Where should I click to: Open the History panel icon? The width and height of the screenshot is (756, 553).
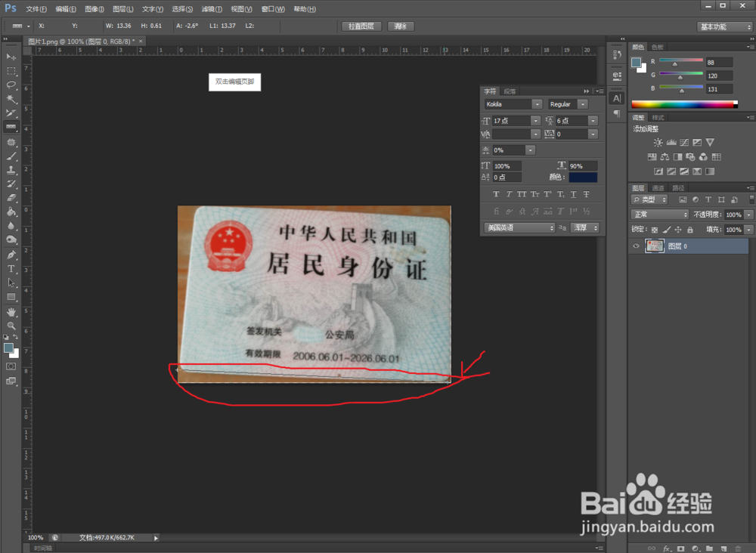coord(617,54)
